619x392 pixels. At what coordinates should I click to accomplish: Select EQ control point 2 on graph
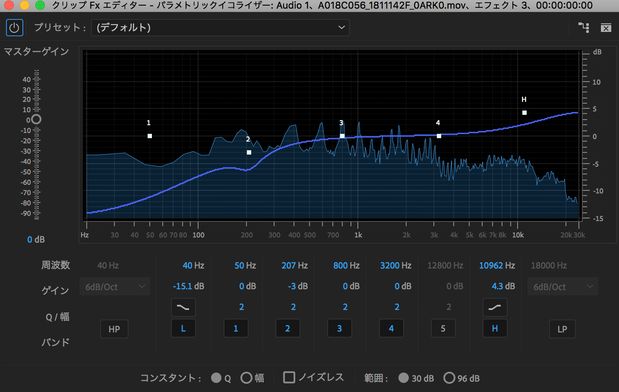(x=249, y=152)
